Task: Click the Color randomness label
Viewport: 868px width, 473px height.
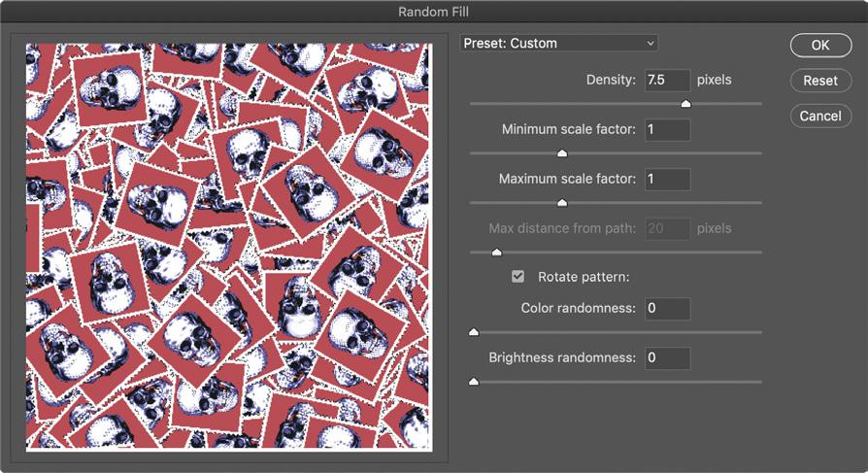Action: 578,308
